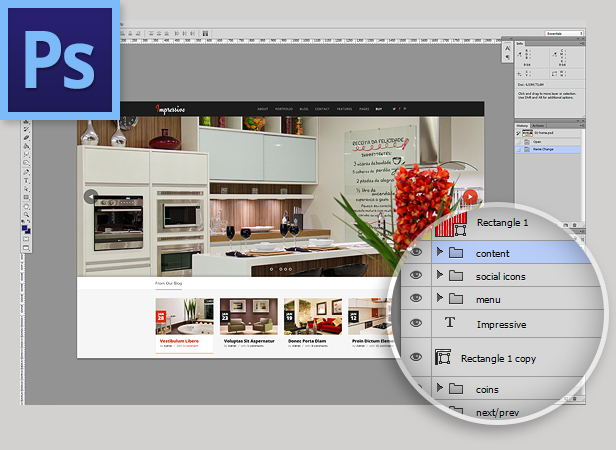Click the coins group folder icon
Image resolution: width=616 pixels, height=450 pixels.
click(x=456, y=389)
